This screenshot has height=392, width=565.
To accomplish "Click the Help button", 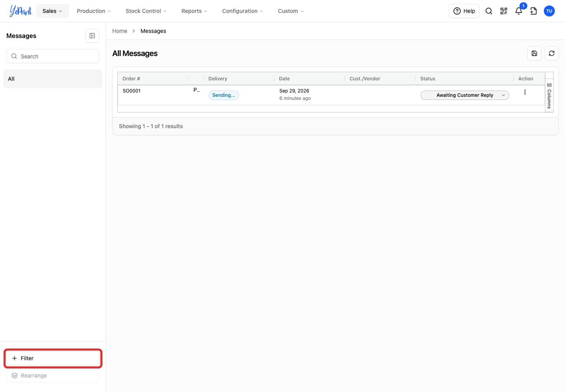I will pos(464,11).
